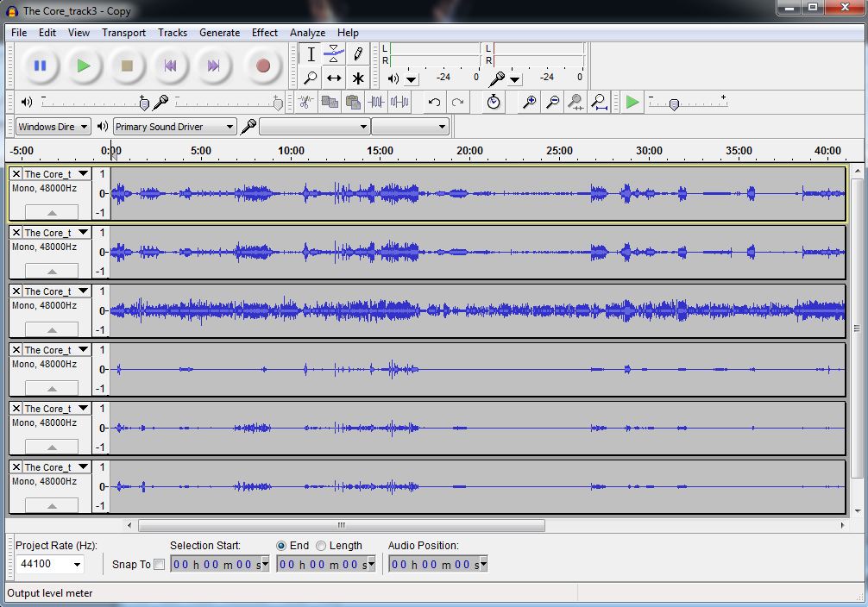Viewport: 868px width, 607px height.
Task: Click the Undo arrow in edit toolbar
Action: point(434,103)
